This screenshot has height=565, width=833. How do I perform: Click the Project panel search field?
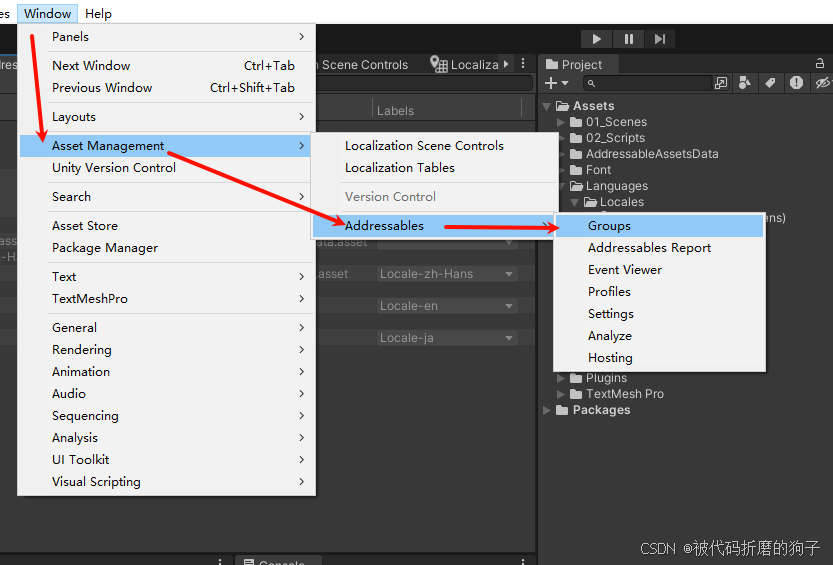coord(648,83)
